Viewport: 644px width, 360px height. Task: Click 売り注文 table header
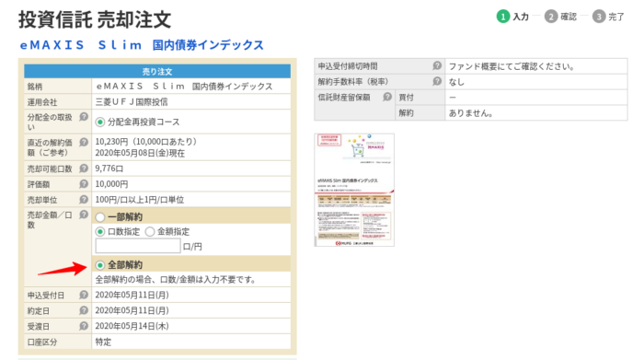point(157,72)
